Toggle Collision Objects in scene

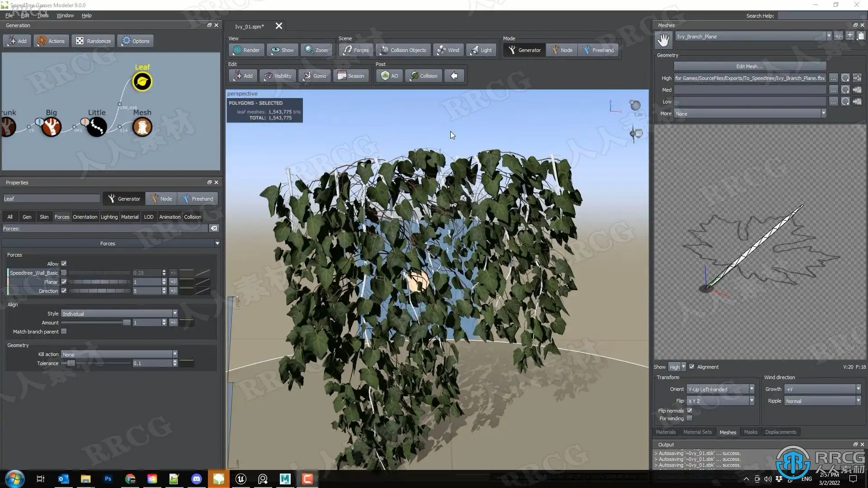pos(403,50)
